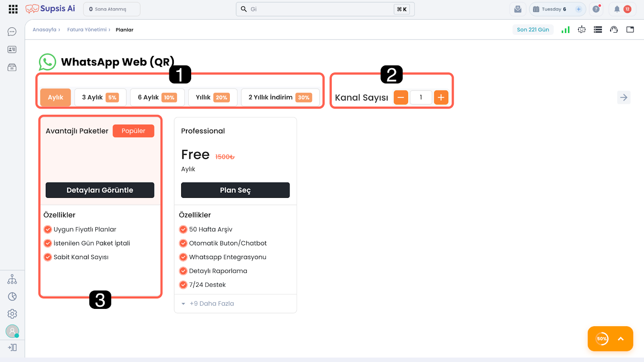Screen dimensions: 644x362
Task: Click the notification bell icon
Action: (617, 9)
